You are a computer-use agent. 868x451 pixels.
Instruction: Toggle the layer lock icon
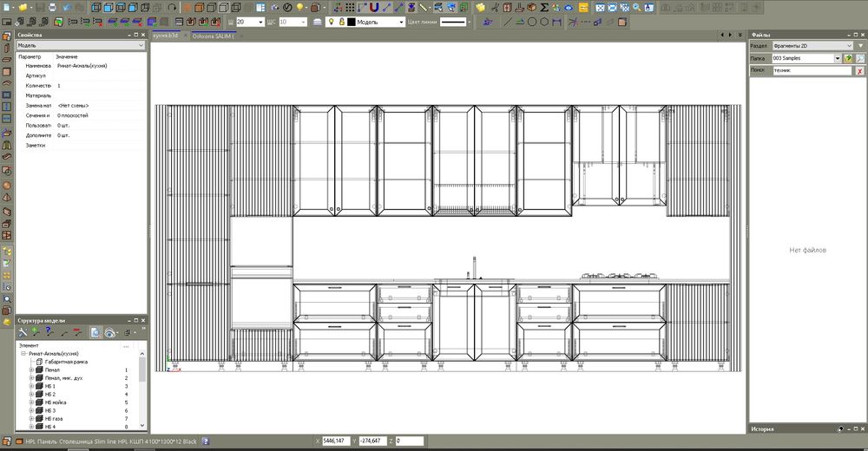[341, 22]
